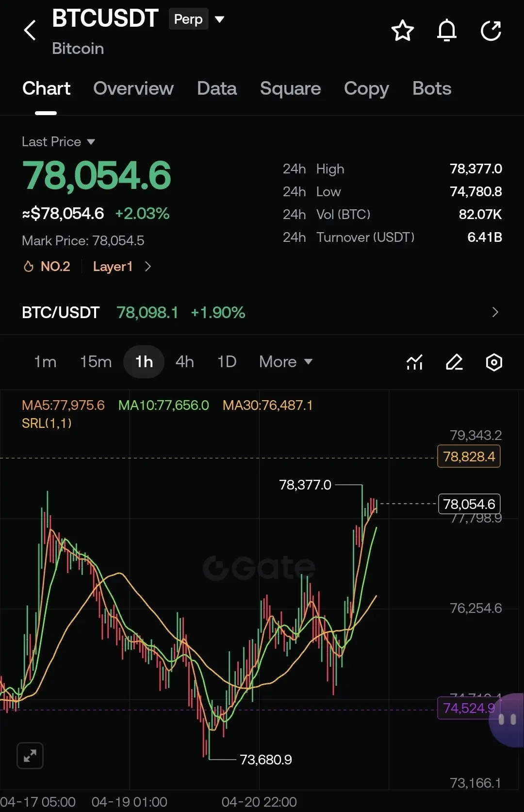Open More timeframes dropdown
This screenshot has width=524, height=812.
pos(286,362)
